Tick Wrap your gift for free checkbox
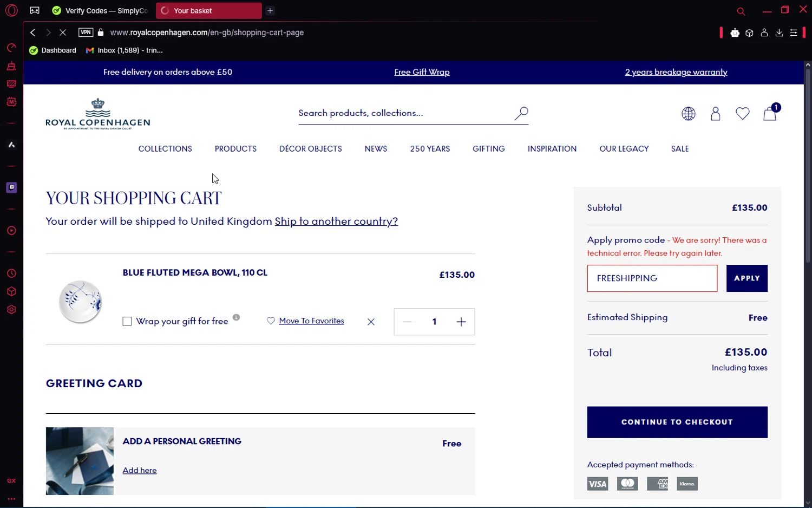The width and height of the screenshot is (812, 508). [x=127, y=322]
